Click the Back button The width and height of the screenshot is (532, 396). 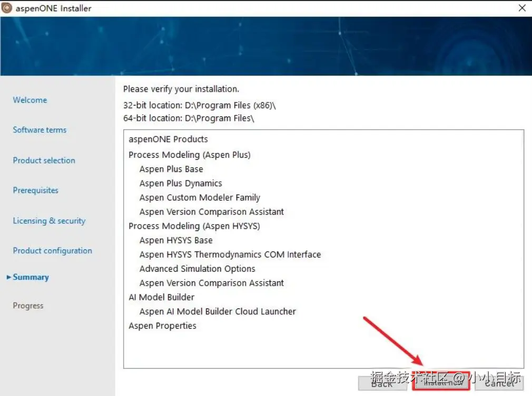[384, 383]
